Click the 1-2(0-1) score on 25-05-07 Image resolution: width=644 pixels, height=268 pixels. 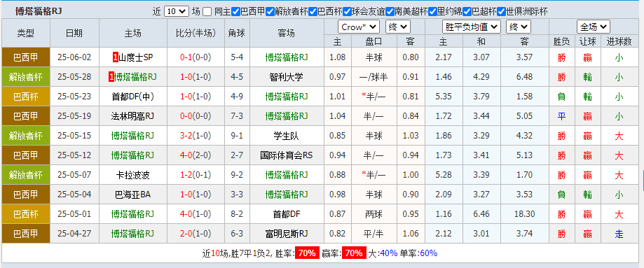[x=195, y=176]
